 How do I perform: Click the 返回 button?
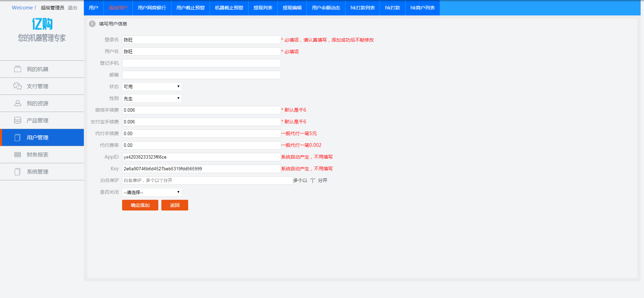click(x=174, y=205)
